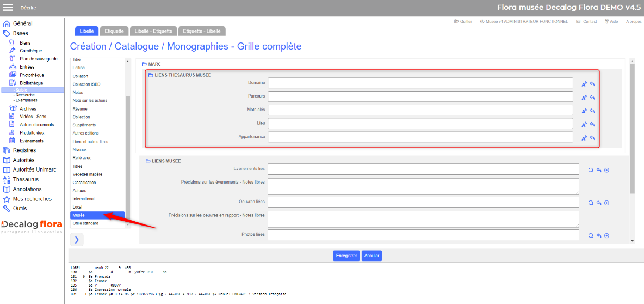
Task: Click the search magnifier next to Evénements liés
Action: click(x=591, y=170)
